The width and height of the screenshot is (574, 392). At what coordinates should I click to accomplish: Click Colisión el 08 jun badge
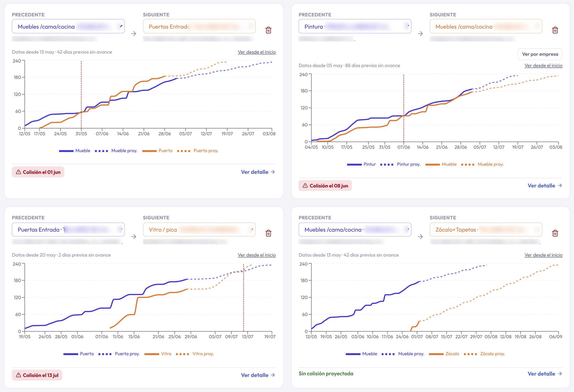(325, 186)
